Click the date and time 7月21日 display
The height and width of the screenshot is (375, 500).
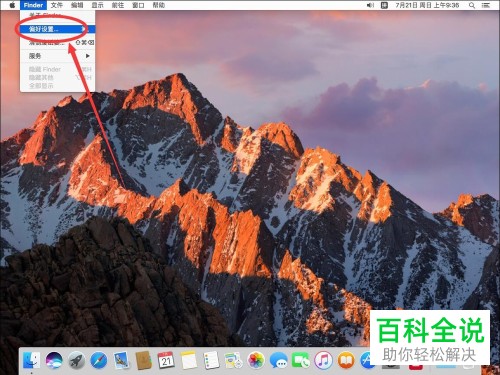pos(427,5)
